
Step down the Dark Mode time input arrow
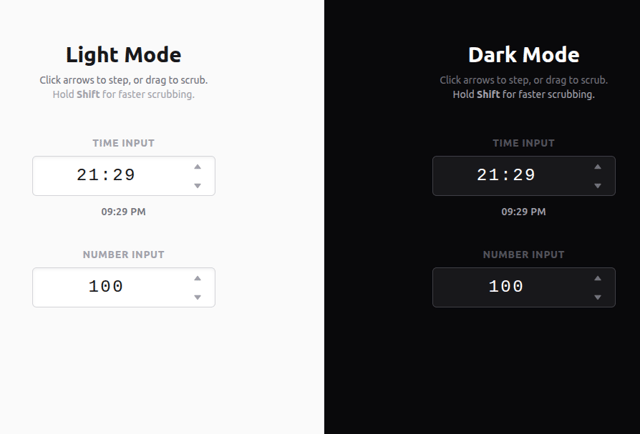598,186
